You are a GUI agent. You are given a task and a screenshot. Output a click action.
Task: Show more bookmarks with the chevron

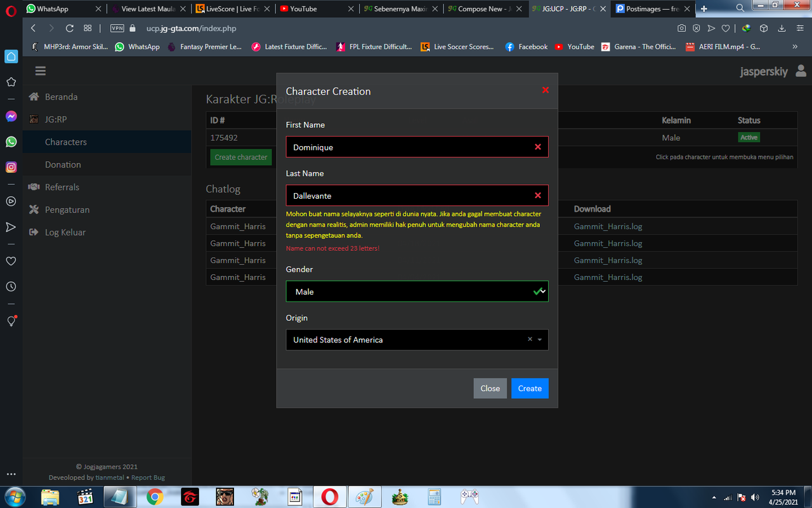[795, 46]
